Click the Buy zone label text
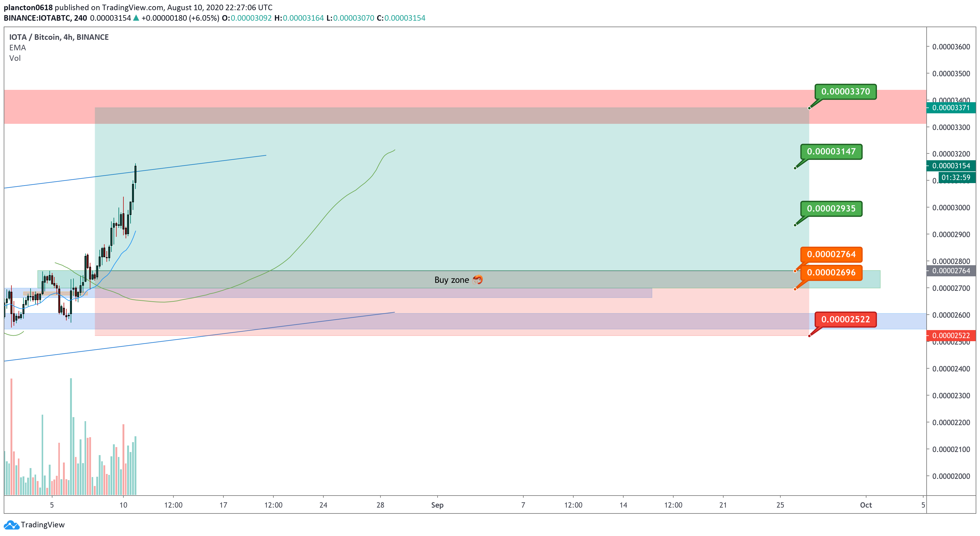Viewport: 980px width, 536px height. [451, 280]
